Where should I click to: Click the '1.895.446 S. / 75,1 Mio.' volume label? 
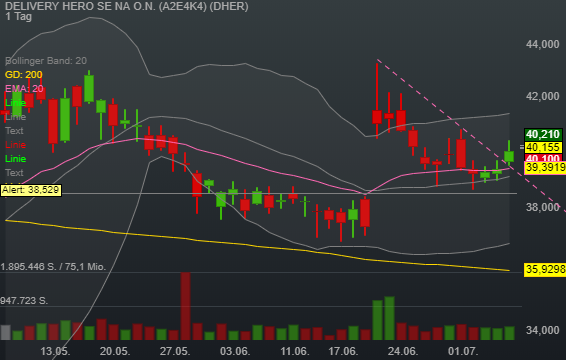coord(53,267)
